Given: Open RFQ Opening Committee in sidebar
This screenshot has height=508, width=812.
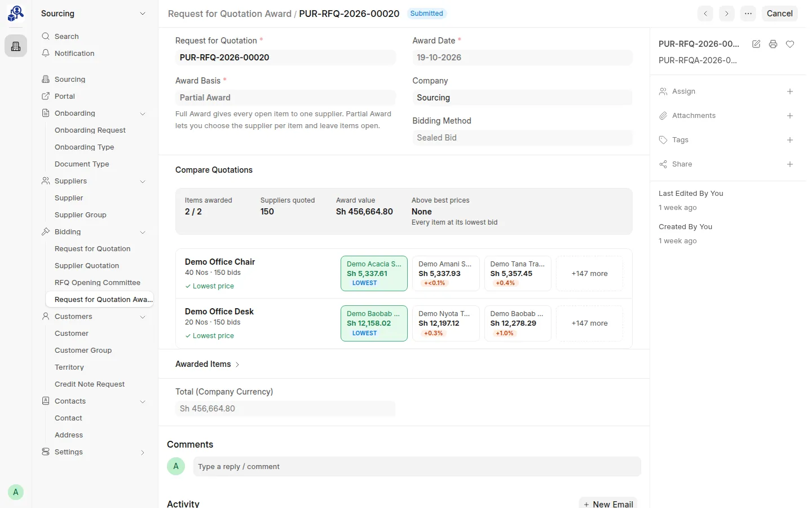Looking at the screenshot, I should (x=98, y=282).
